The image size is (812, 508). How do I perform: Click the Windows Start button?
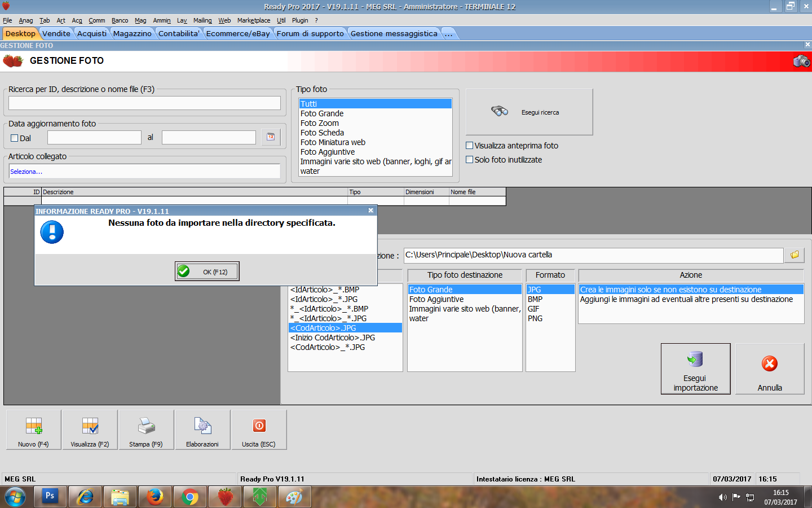tap(15, 497)
